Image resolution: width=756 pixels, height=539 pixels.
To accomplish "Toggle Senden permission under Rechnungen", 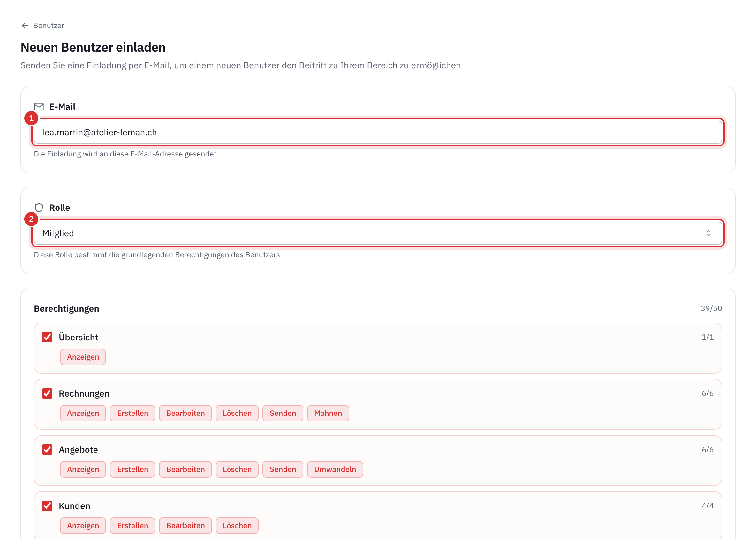I will pos(283,413).
